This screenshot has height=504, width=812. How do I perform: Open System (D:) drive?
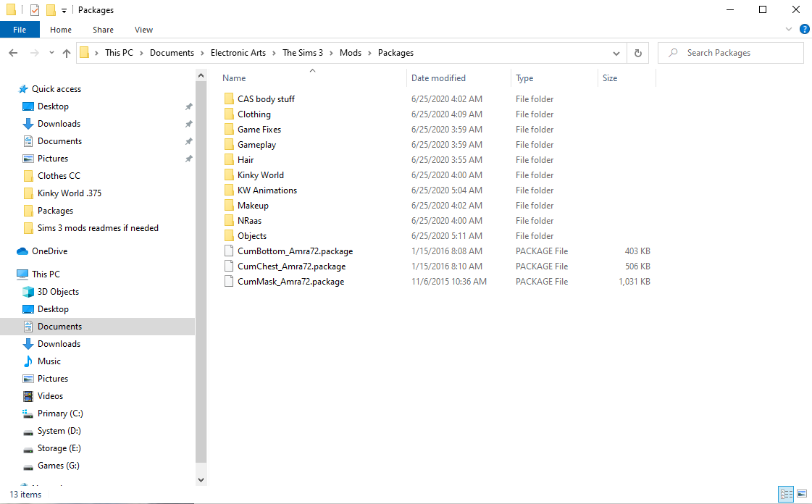[59, 431]
